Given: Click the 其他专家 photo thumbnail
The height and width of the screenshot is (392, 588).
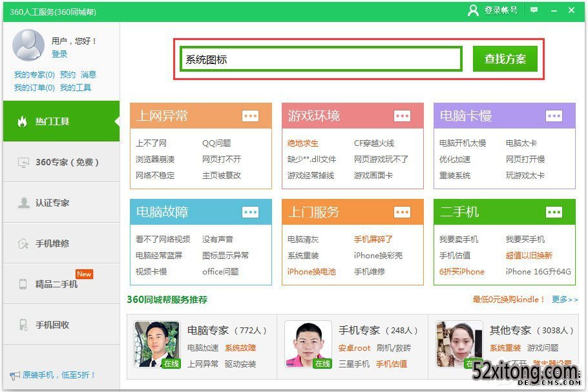Looking at the screenshot, I should pos(459,344).
